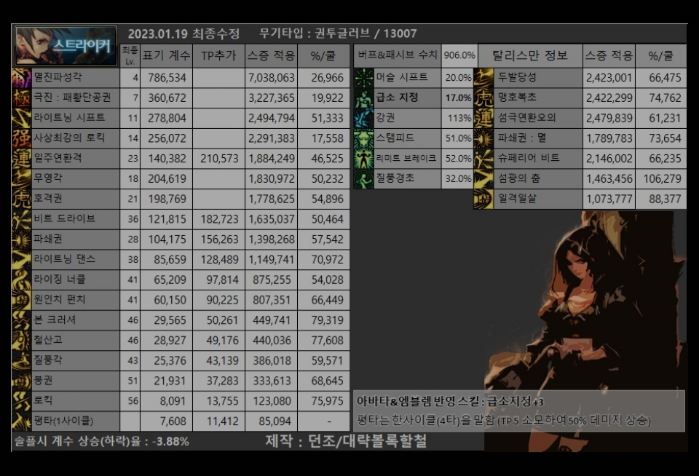Select the 강권 buff icon
699x476 pixels.
tap(364, 118)
